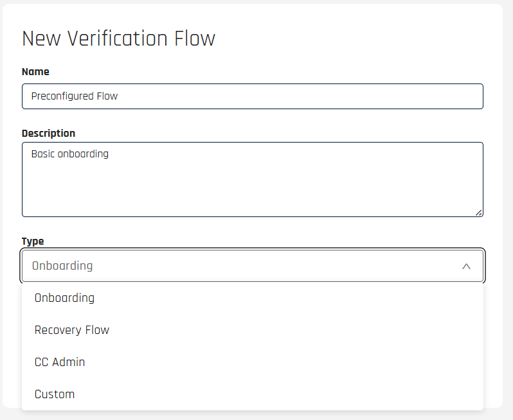513x420 pixels.
Task: Click the empty right end of Name field
Action: click(418, 96)
